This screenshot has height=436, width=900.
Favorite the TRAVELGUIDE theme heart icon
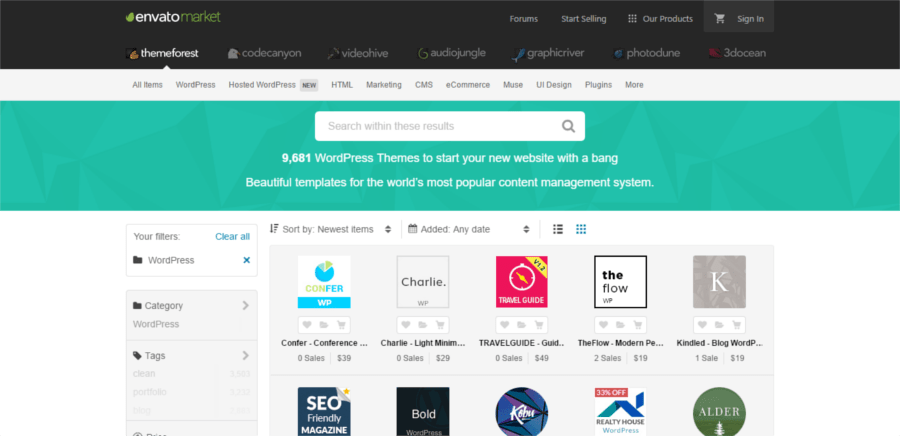505,325
